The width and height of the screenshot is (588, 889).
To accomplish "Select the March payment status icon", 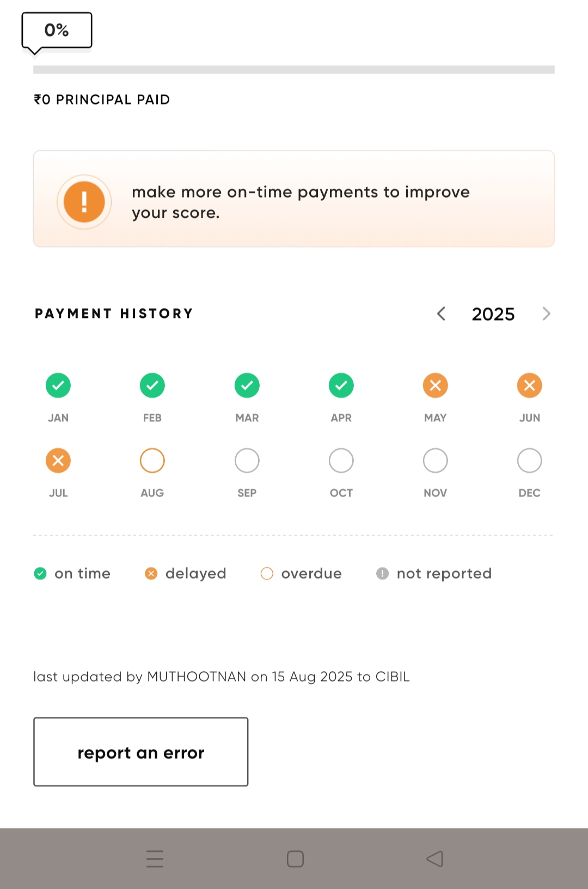I will (247, 385).
